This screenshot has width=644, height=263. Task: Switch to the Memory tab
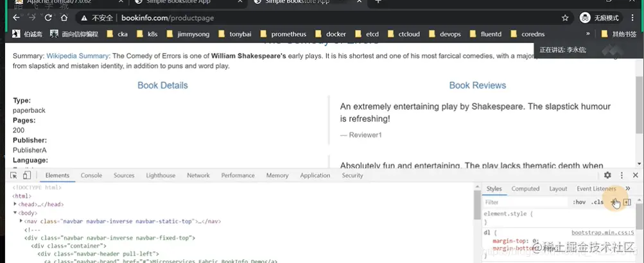click(x=277, y=175)
